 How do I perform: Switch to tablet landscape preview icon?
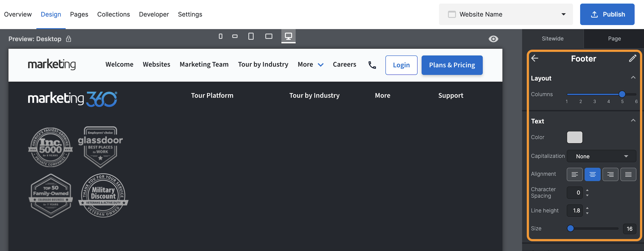(268, 36)
